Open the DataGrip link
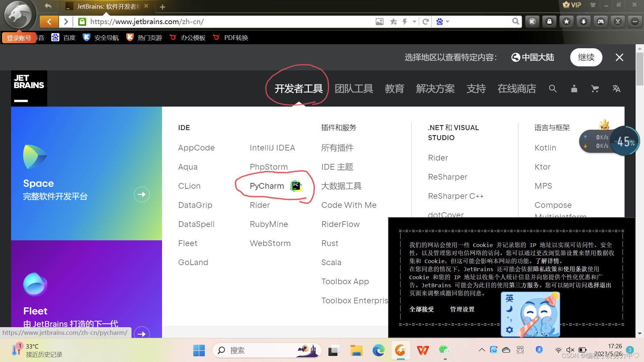The image size is (644, 362). pos(195,205)
